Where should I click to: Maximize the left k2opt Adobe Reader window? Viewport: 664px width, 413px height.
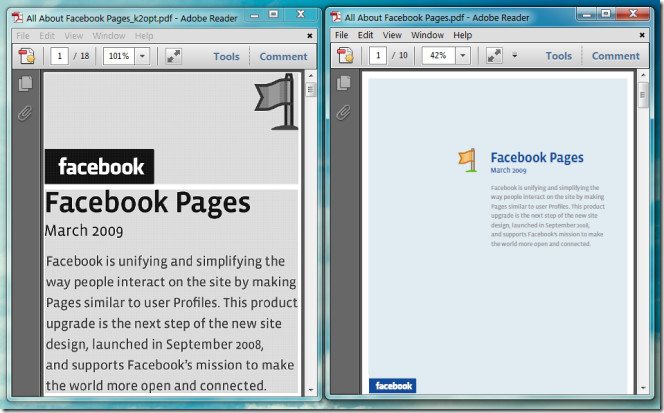tap(274, 15)
